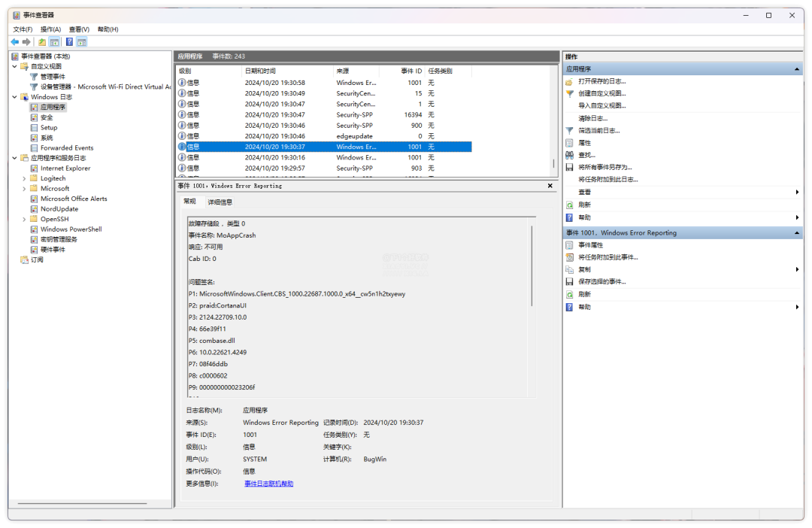Click the folder icon for 打开保存的日志
This screenshot has width=812, height=528.
(x=569, y=81)
